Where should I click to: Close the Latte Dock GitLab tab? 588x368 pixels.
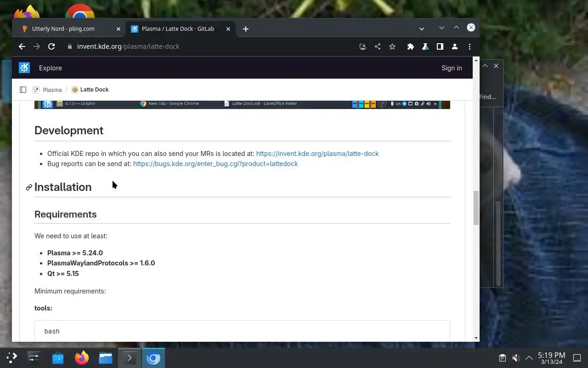tap(228, 29)
